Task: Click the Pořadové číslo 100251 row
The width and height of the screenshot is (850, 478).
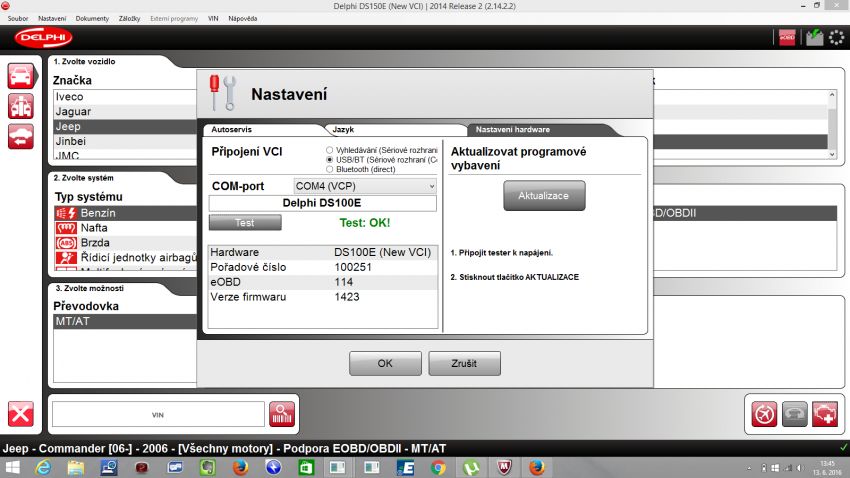Action: (323, 267)
